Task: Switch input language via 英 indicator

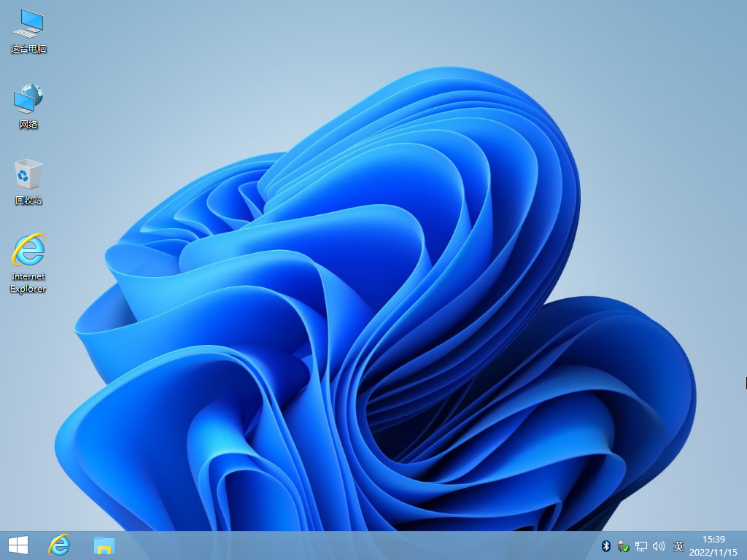Action: tap(678, 546)
